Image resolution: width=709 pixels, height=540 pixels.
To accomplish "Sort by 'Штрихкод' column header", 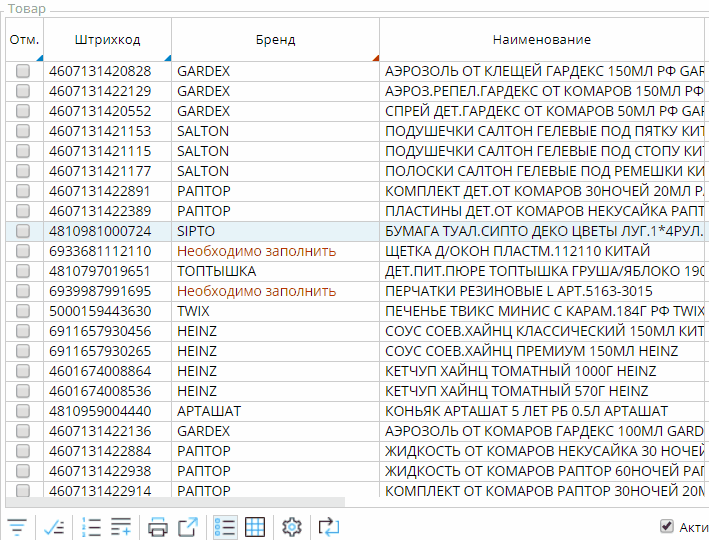I will click(x=108, y=40).
